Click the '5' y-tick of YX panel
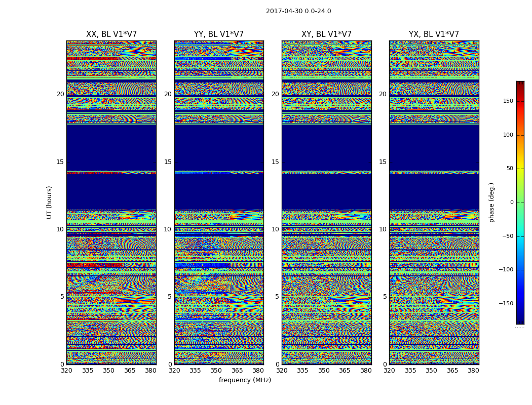 385,297
